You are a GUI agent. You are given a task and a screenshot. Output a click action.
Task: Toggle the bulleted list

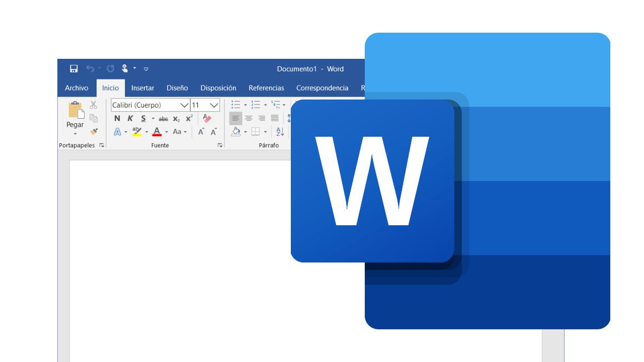[x=234, y=105]
